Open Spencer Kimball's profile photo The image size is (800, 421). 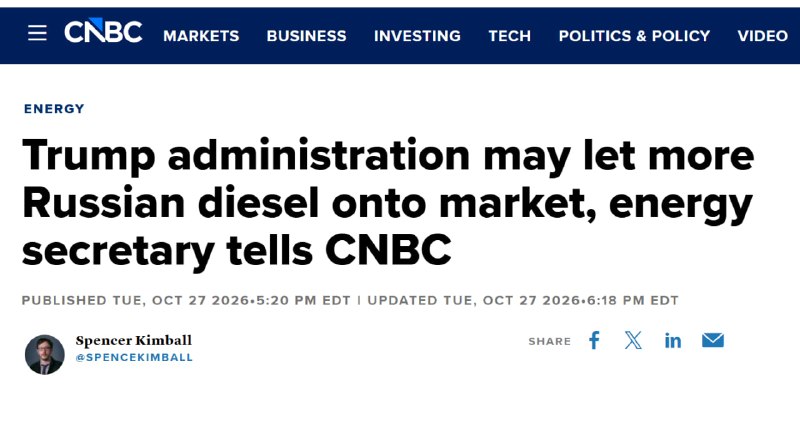tap(45, 355)
